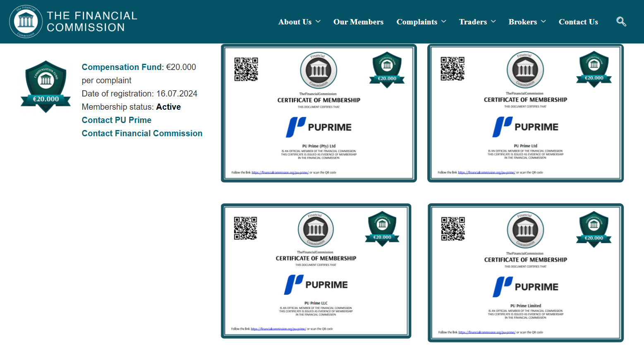
Task: Click PUPRIME logo on PU Prime LLC certificate
Action: [316, 284]
